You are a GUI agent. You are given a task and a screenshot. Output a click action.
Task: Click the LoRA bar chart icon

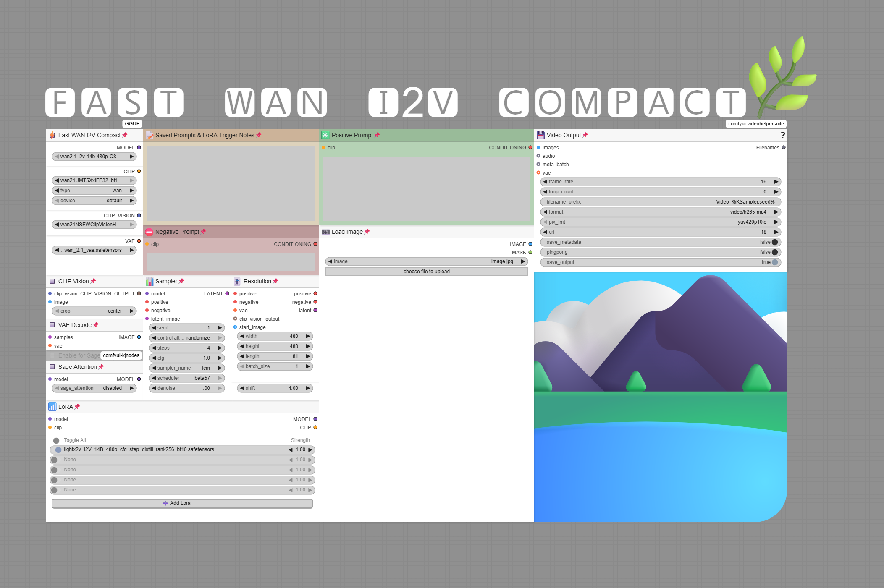pos(52,407)
